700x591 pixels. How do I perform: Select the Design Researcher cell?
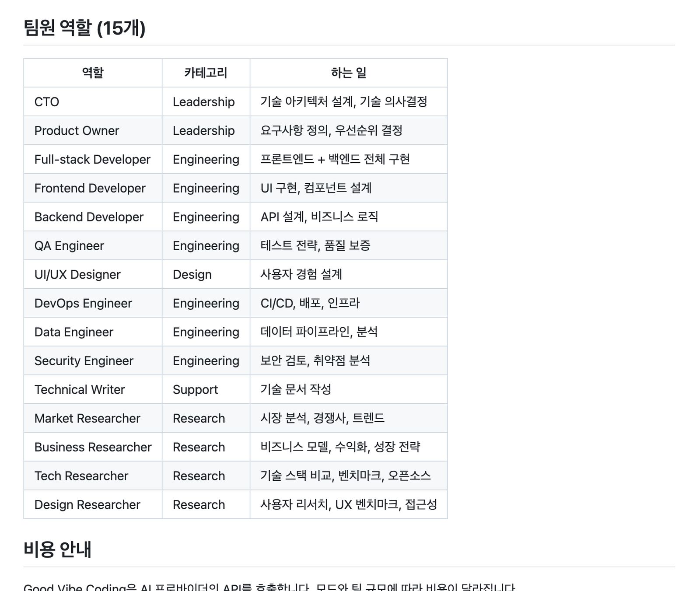[93, 504]
